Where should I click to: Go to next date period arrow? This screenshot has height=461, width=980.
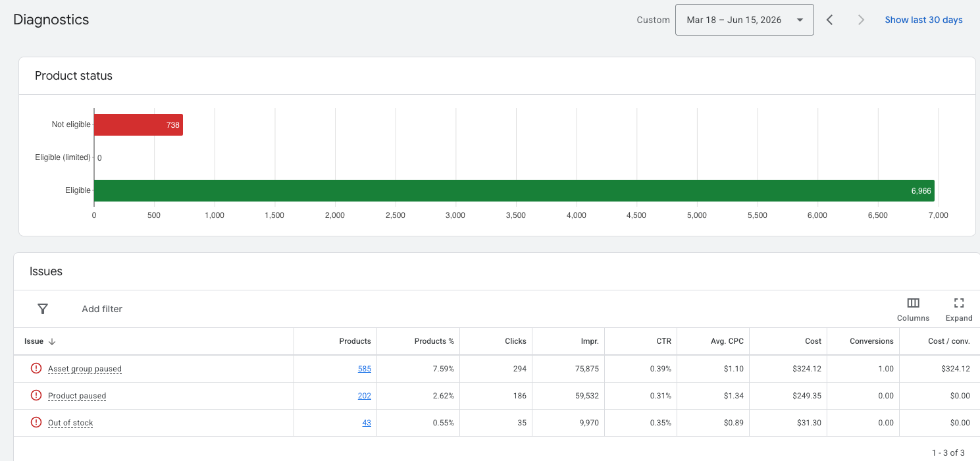coord(861,20)
